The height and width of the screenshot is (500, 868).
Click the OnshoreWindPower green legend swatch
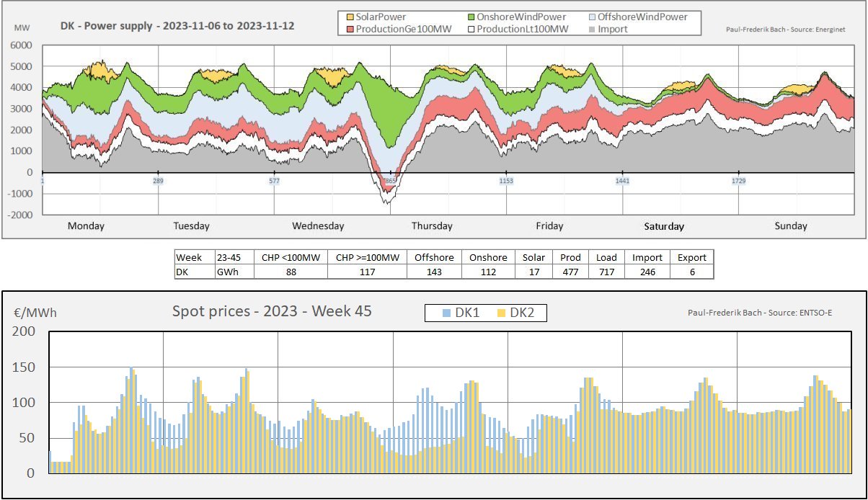coord(471,17)
